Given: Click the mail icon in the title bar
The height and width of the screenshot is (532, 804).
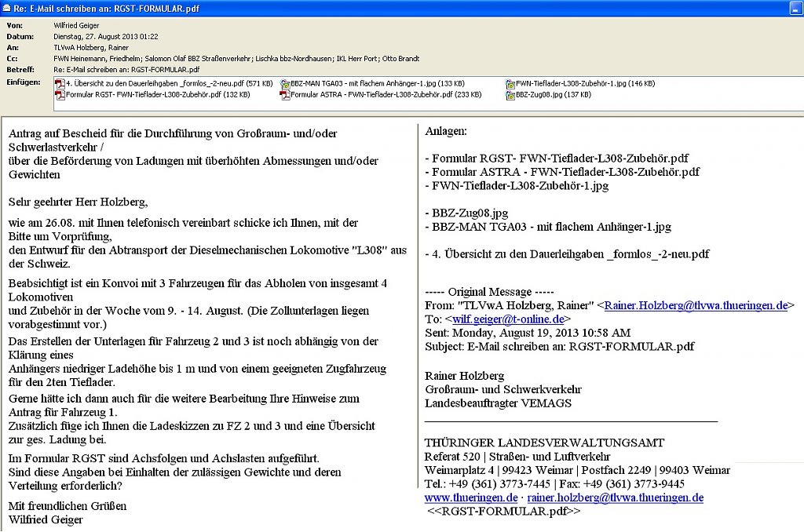Looking at the screenshot, I should click(6, 8).
